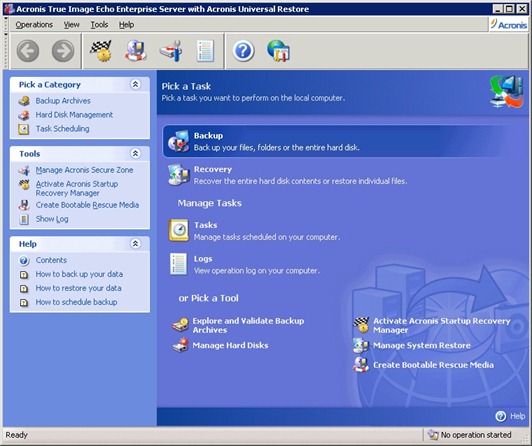Choose Explore and Validate Backup Archives text
Screen dimensions: 532x446
point(248,325)
